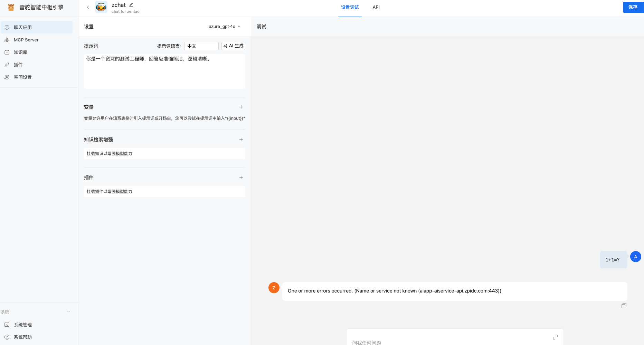Click the MCP Server sidebar icon
The width and height of the screenshot is (644, 345).
(x=7, y=40)
